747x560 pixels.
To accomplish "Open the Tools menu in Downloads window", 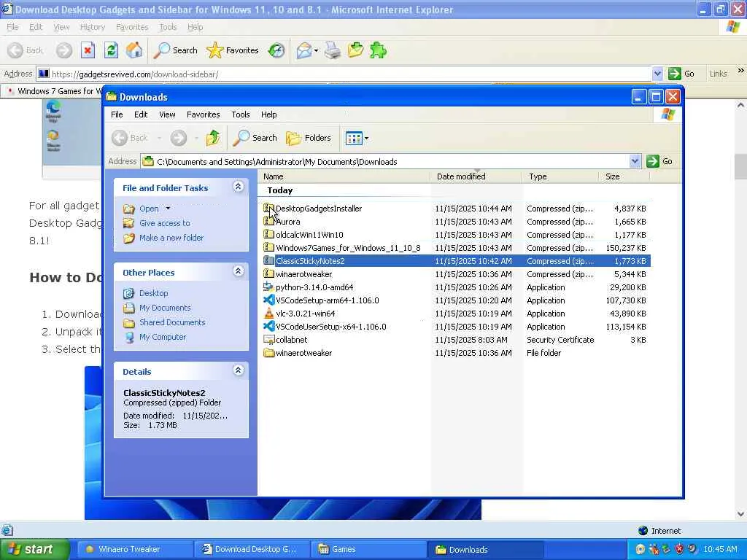I will [x=241, y=114].
